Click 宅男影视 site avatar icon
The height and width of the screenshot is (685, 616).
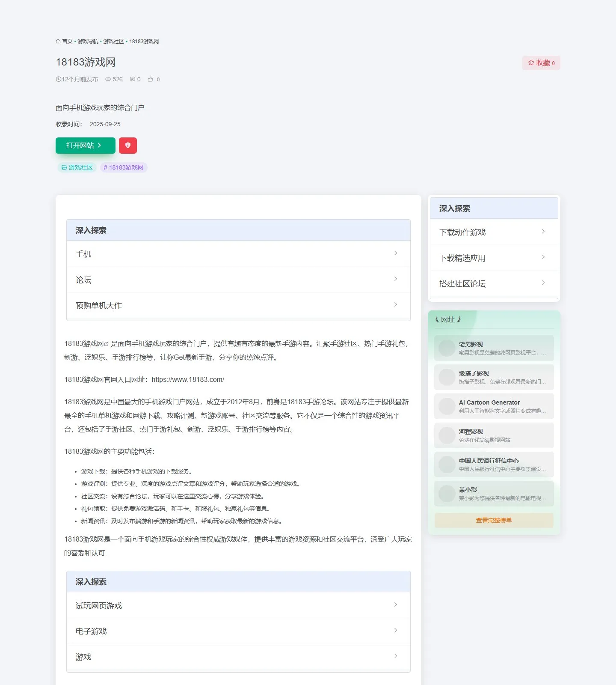click(x=447, y=348)
